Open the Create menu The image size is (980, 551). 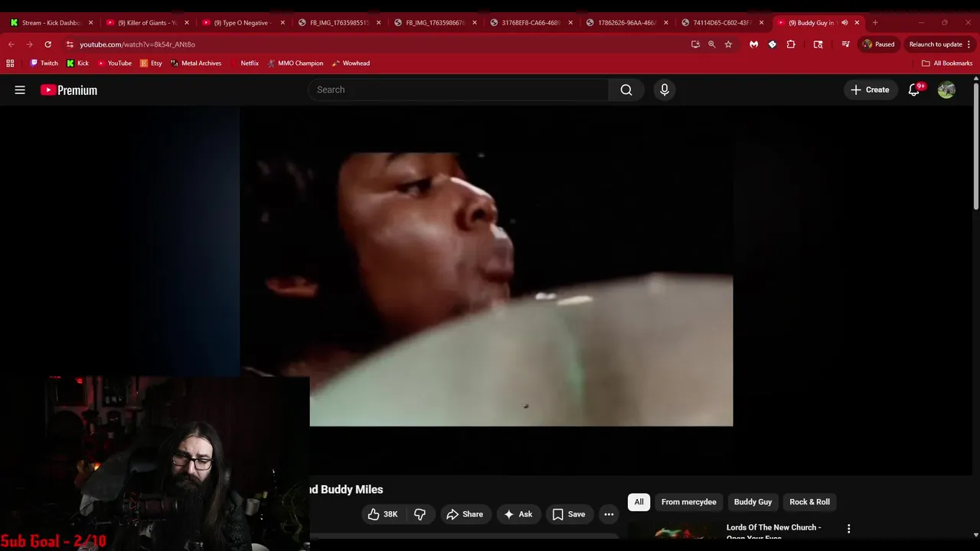pos(870,90)
